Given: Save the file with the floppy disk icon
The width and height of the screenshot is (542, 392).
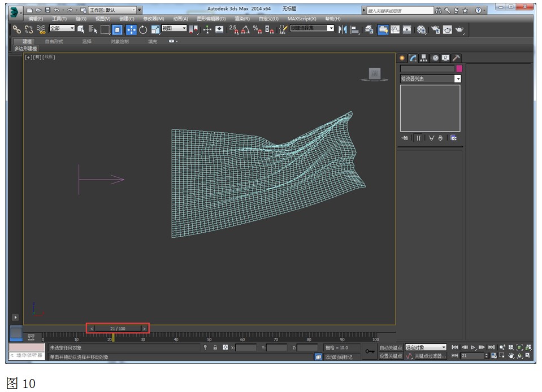Looking at the screenshot, I should (47, 10).
